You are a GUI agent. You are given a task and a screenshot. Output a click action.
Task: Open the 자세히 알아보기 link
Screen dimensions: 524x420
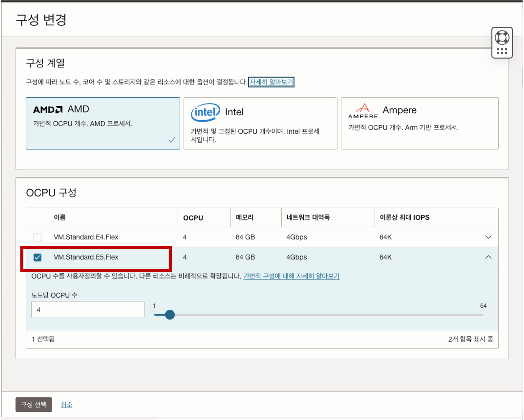coord(271,82)
